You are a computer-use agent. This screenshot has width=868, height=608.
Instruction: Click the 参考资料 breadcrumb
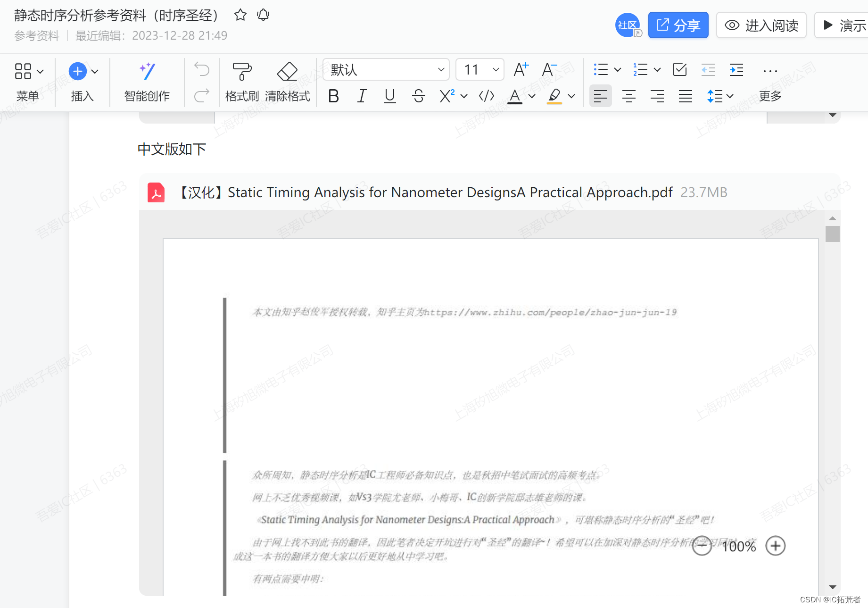pyautogui.click(x=37, y=36)
